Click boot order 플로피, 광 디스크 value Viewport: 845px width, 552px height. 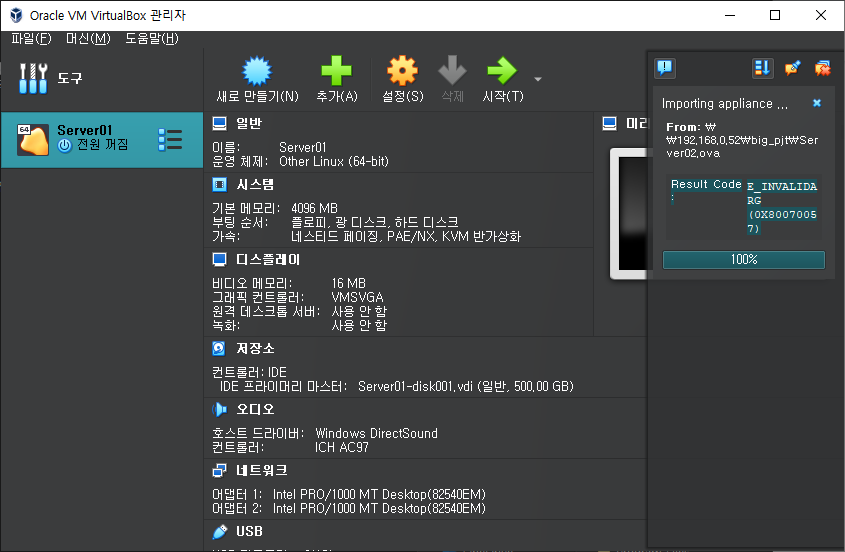(375, 222)
